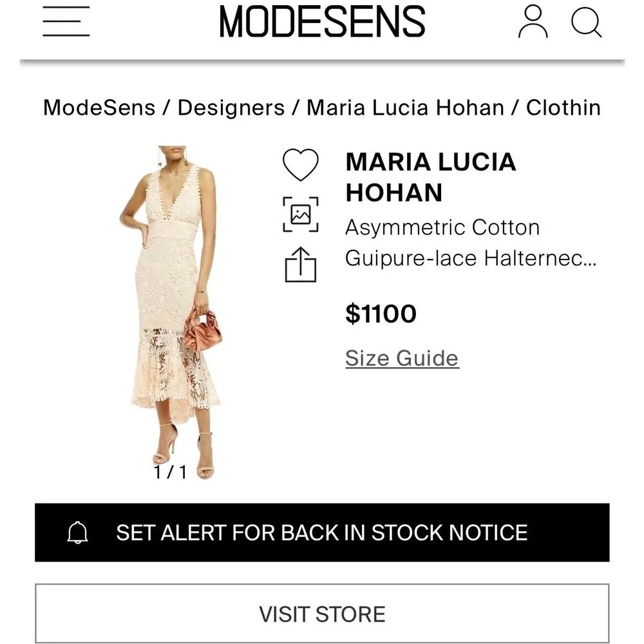Click the bell icon in the alert bar
The height and width of the screenshot is (644, 644).
[x=79, y=533]
